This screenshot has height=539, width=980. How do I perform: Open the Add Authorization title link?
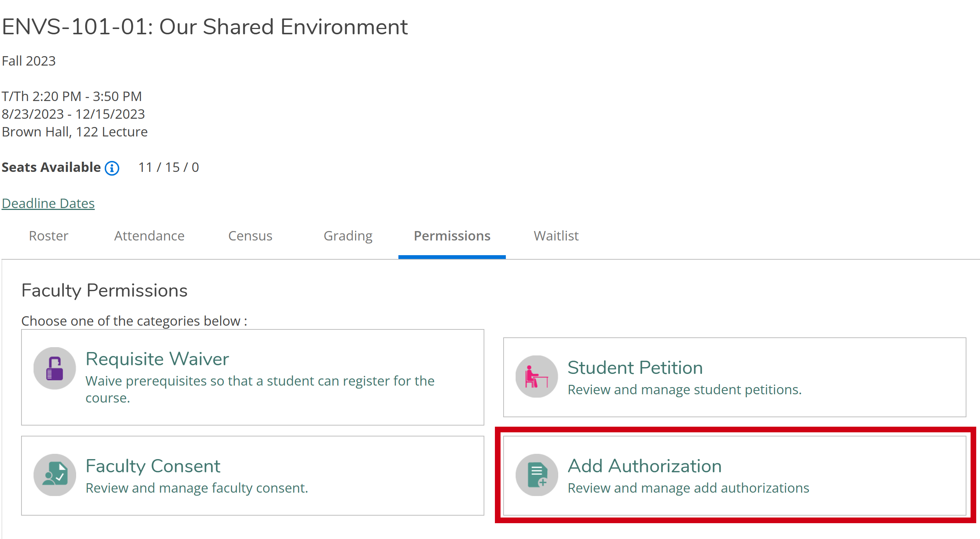point(645,466)
